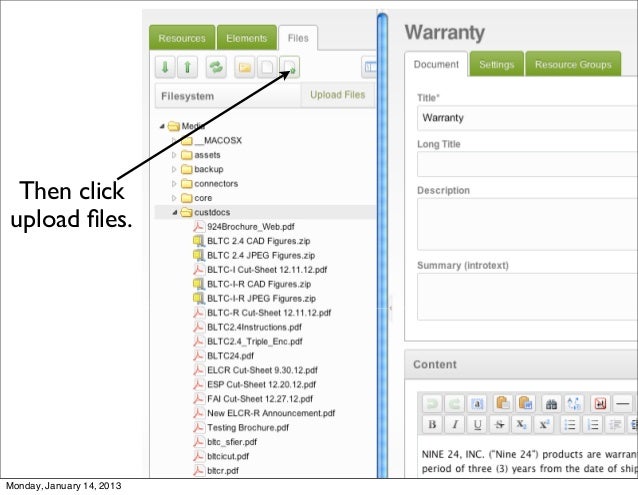The height and width of the screenshot is (495, 638).
Task: Select New ELCR-R Announcement.pdf
Action: pyautogui.click(x=271, y=413)
